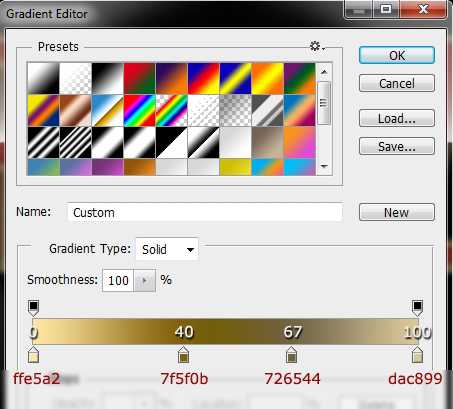Choose the blue yellow blue preset
The width and height of the screenshot is (453, 409).
pos(235,79)
